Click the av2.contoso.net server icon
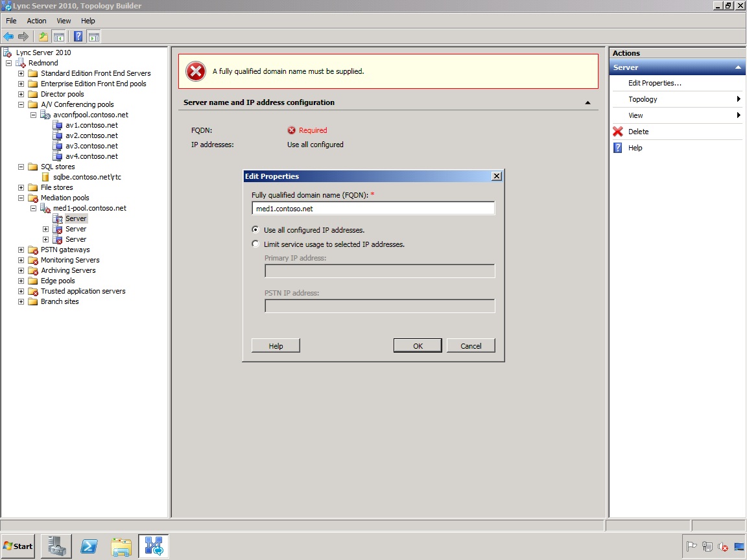This screenshot has height=560, width=747. tap(57, 135)
